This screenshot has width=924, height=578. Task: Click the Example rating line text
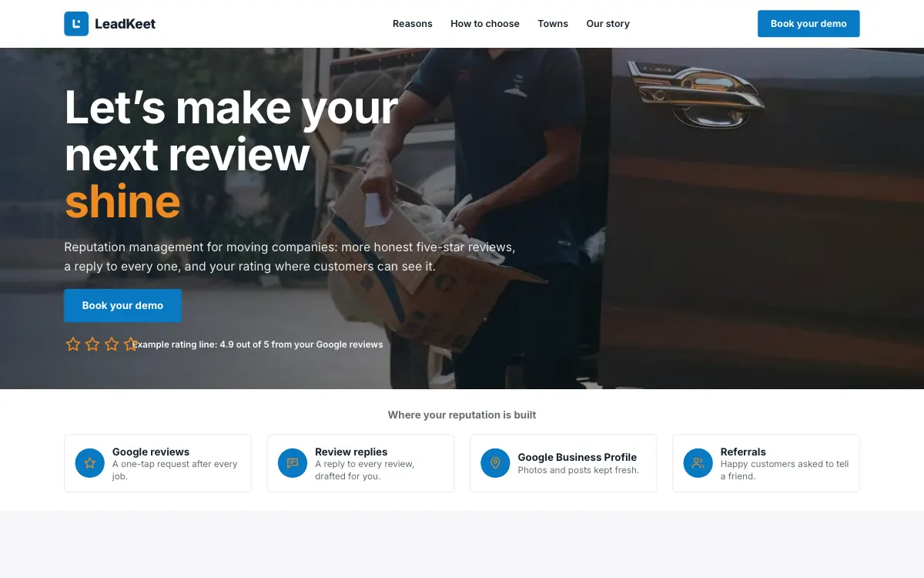tap(258, 344)
